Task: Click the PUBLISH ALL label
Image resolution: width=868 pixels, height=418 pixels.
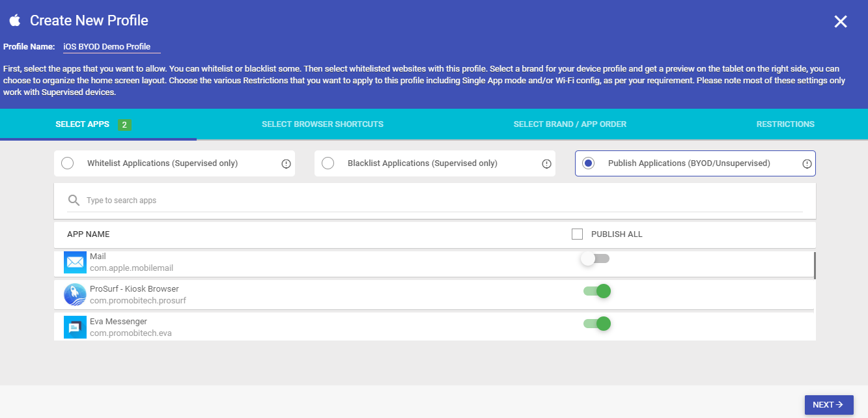Action: coord(617,234)
